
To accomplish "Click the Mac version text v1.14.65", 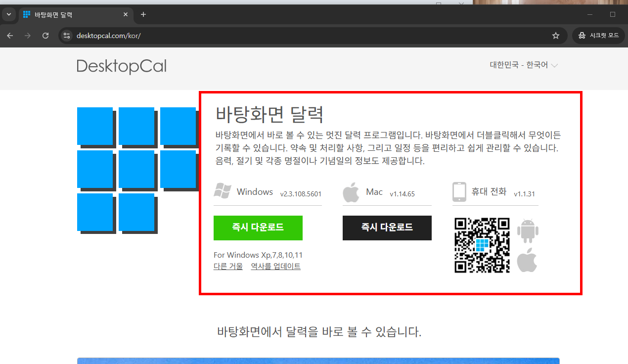I will [x=402, y=194].
